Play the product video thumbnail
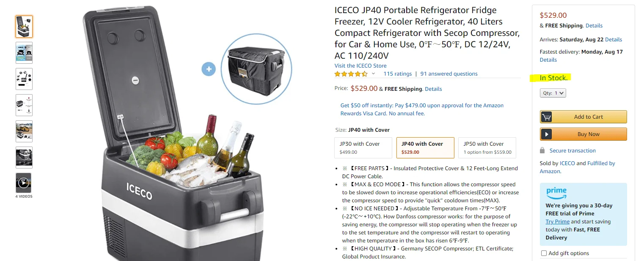Screen dimensions: 644x261 click(24, 183)
